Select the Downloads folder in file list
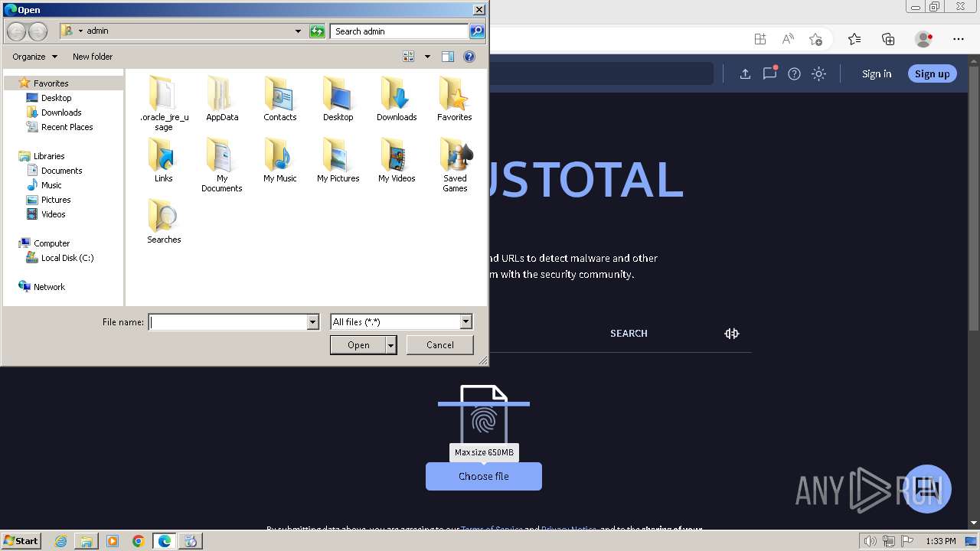The height and width of the screenshot is (551, 980). click(x=397, y=98)
